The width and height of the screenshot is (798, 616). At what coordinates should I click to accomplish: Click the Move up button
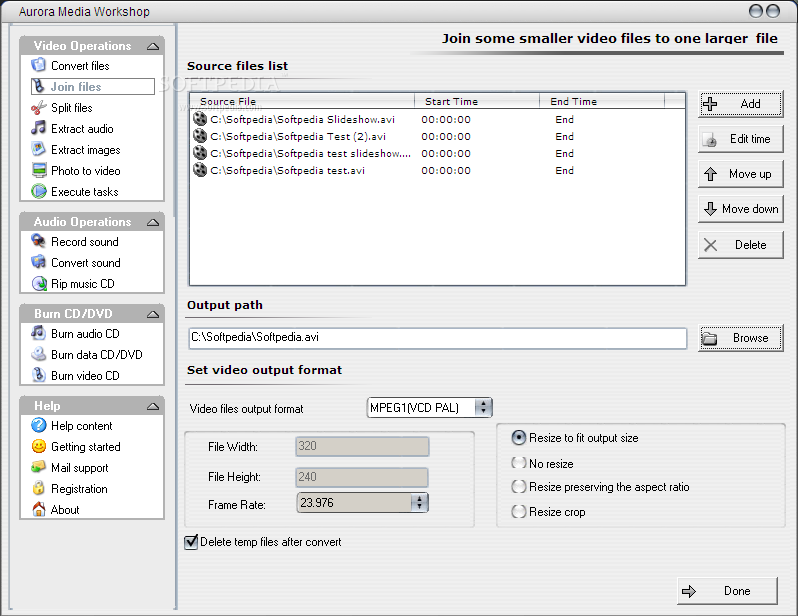tap(740, 174)
